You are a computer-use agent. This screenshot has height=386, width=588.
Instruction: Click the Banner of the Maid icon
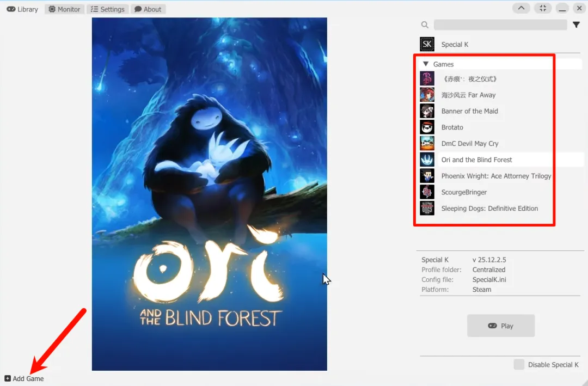coord(427,111)
